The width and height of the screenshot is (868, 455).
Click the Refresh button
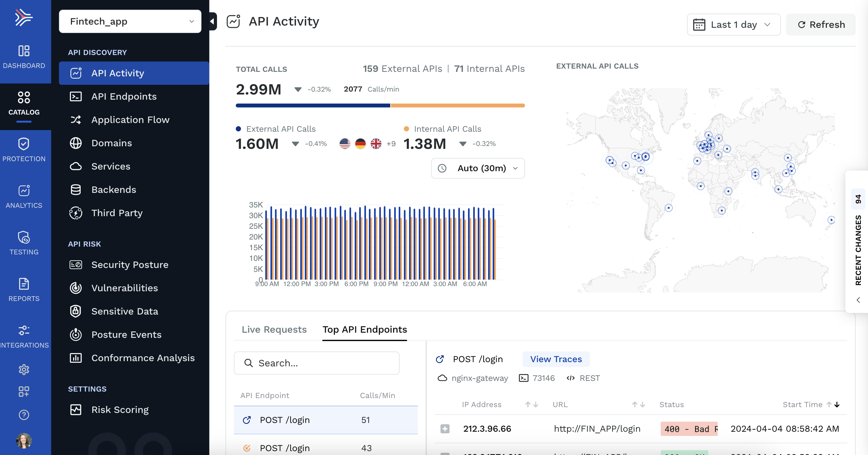pyautogui.click(x=821, y=25)
